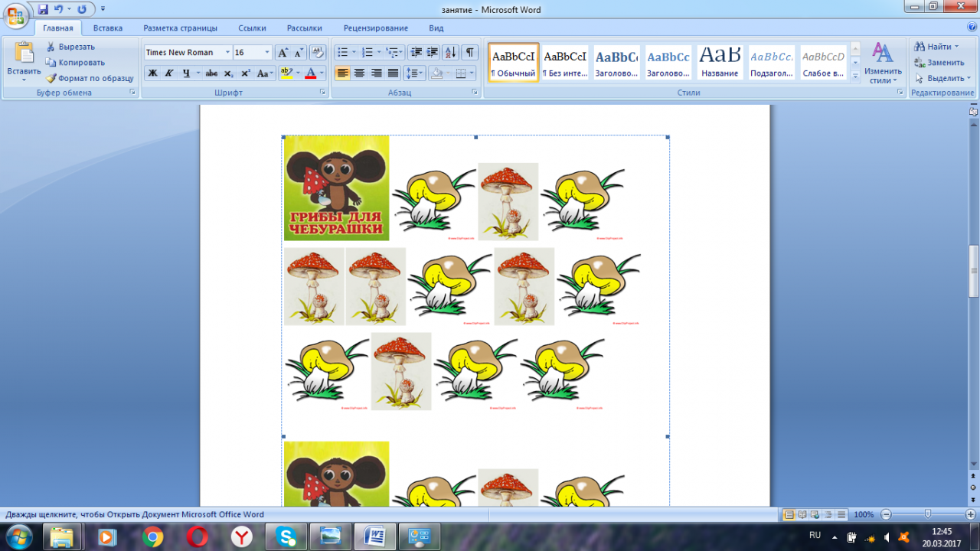Open Opera browser from the taskbar
The width and height of the screenshot is (980, 551).
click(x=198, y=537)
